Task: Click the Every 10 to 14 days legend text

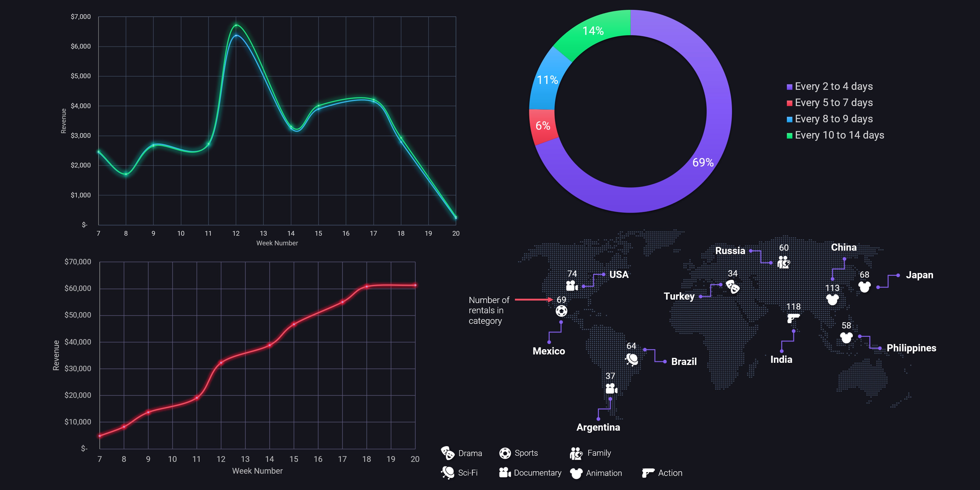Action: pos(840,135)
